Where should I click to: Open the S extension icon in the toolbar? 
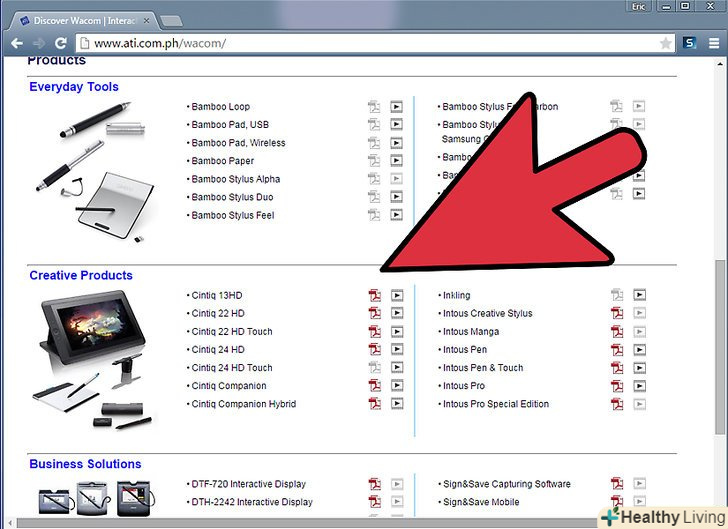pos(689,43)
